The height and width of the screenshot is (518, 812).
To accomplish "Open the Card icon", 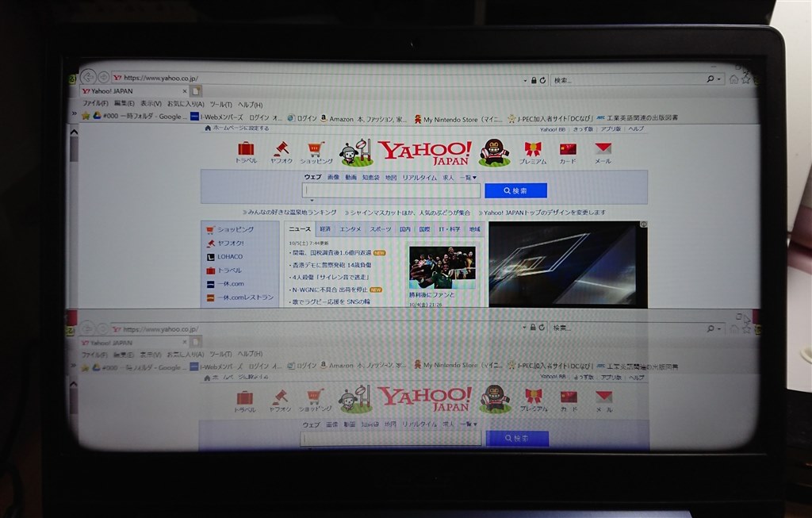I will point(568,149).
